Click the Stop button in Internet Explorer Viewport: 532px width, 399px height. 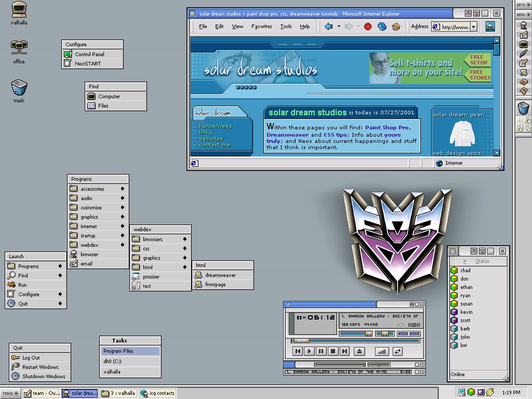[368, 26]
